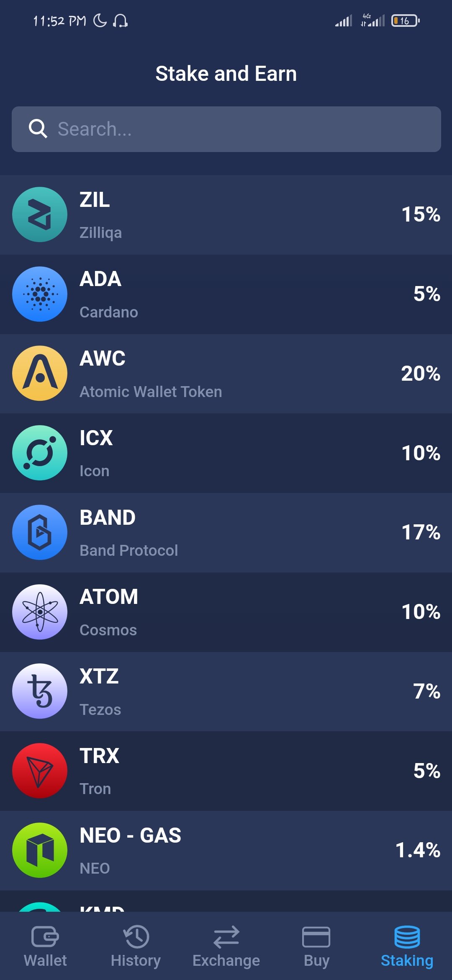
Task: Open the ZIL 15% staking entry
Action: coord(251,215)
